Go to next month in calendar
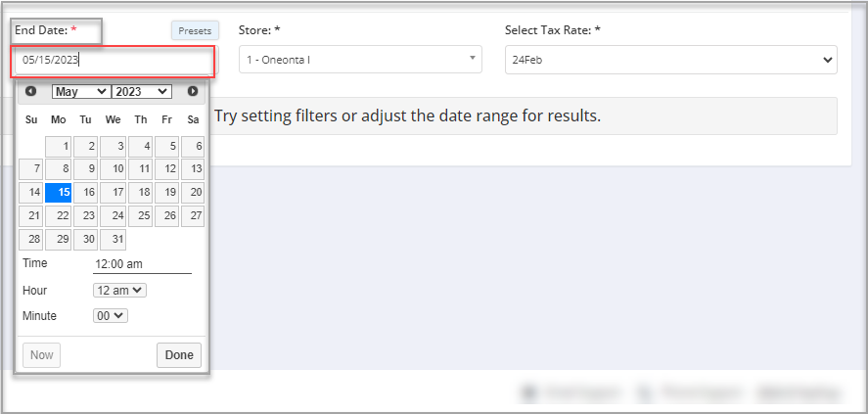 193,91
